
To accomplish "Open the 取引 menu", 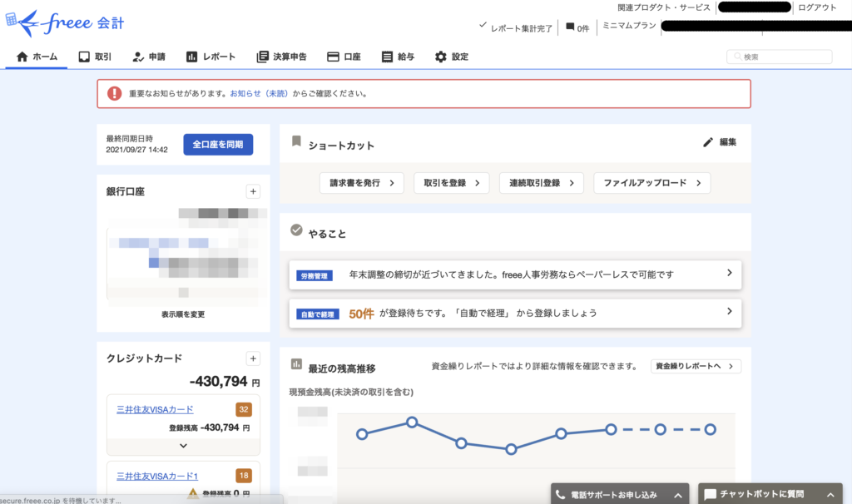I will (95, 57).
